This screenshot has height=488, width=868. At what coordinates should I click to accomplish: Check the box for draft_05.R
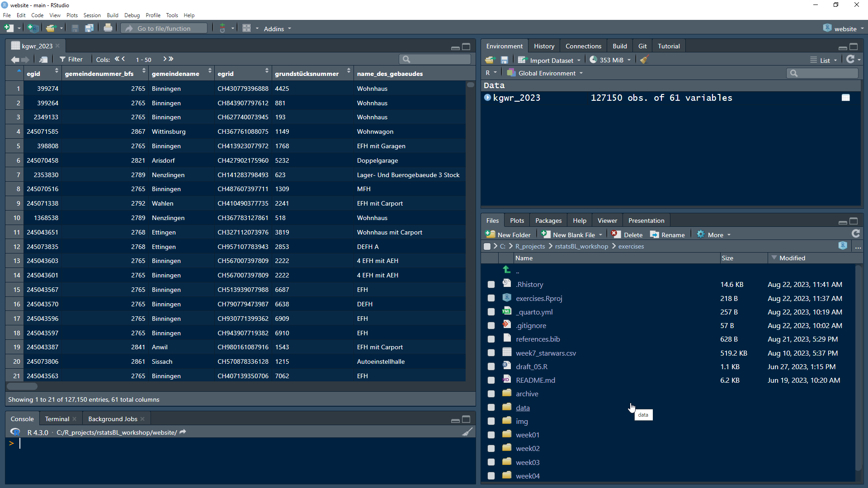pos(491,367)
